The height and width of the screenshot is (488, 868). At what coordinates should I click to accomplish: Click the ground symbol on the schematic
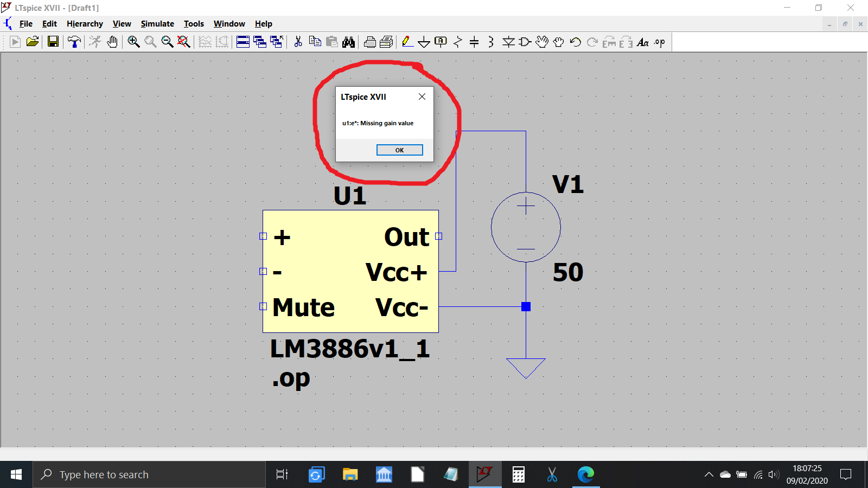pyautogui.click(x=526, y=368)
